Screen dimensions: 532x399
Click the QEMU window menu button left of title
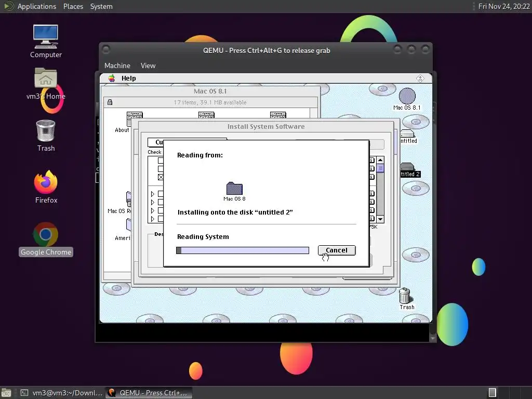106,50
